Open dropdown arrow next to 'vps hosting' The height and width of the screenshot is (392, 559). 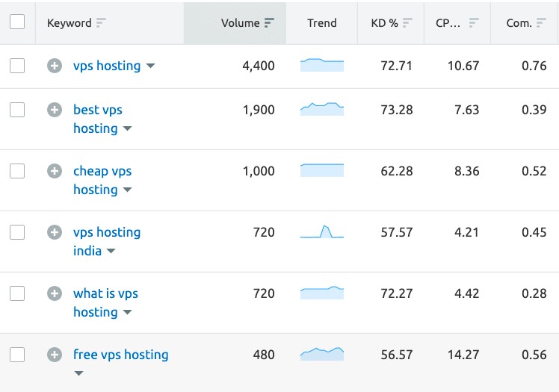(x=151, y=66)
